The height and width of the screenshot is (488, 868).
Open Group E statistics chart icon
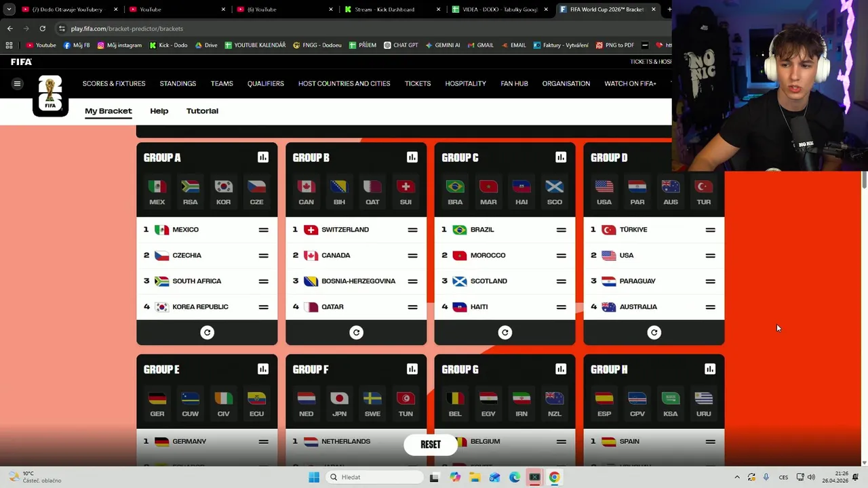tap(263, 369)
